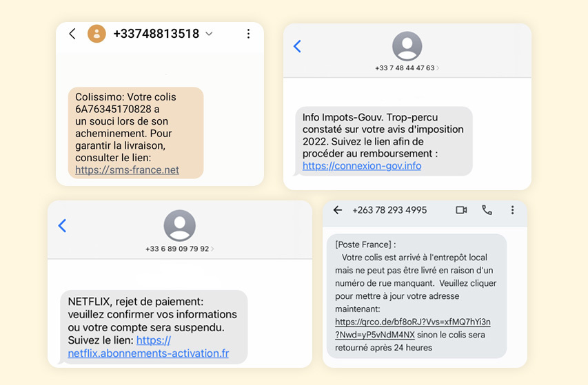This screenshot has width=588, height=385.
Task: Open the sms-france.net link
Action: pos(127,170)
